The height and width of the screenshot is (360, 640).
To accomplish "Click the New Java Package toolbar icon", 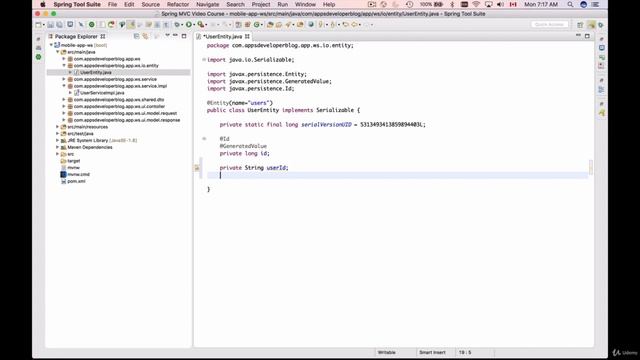I will [248, 25].
